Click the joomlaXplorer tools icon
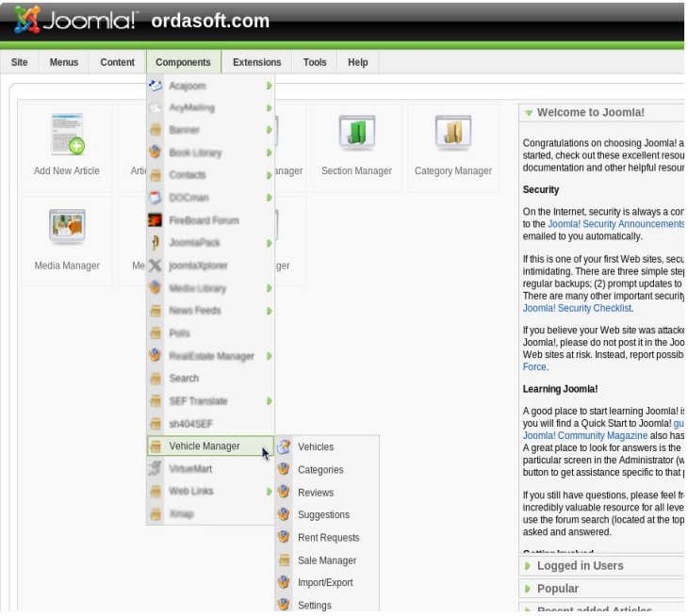 pos(155,266)
